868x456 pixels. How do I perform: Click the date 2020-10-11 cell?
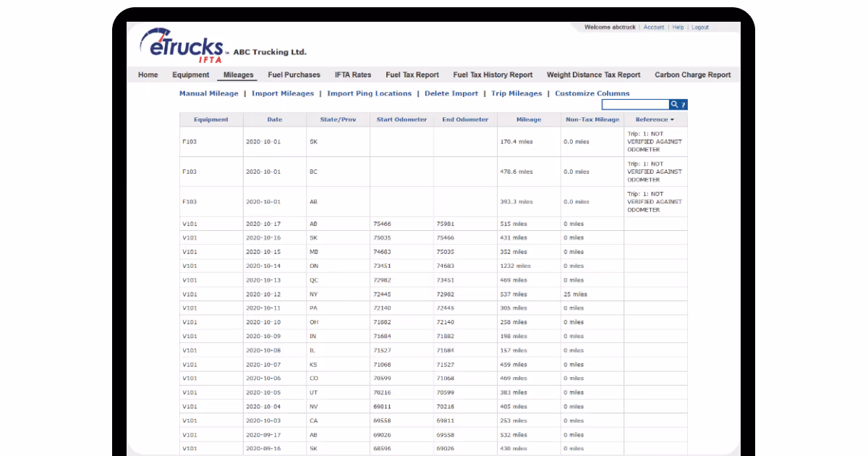coord(275,308)
